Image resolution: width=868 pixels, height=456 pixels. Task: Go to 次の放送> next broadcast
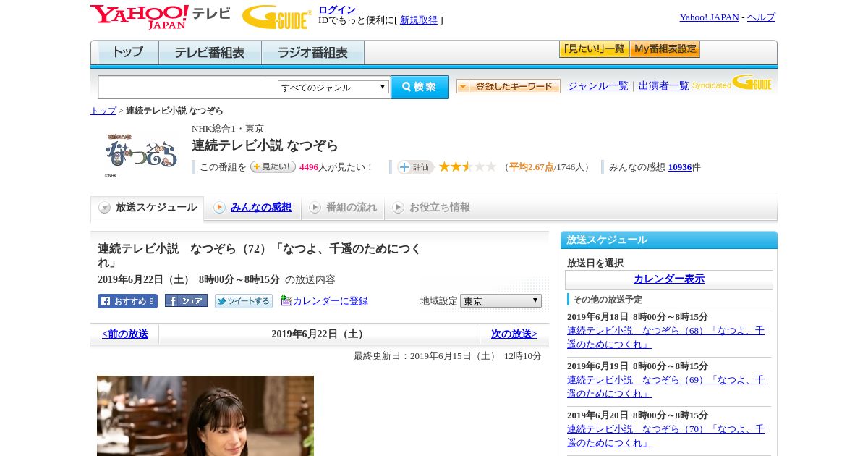[514, 334]
